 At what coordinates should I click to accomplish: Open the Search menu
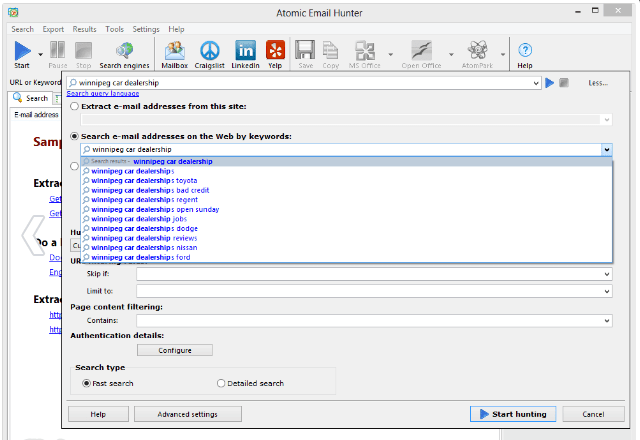22,29
